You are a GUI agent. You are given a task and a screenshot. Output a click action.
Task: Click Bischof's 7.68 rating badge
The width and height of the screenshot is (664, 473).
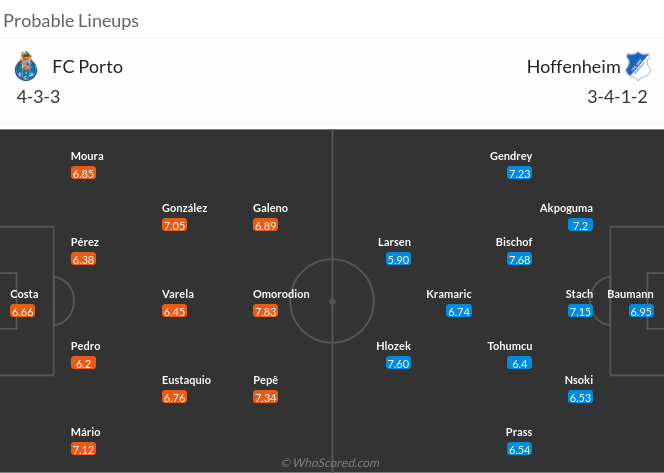pyautogui.click(x=519, y=259)
